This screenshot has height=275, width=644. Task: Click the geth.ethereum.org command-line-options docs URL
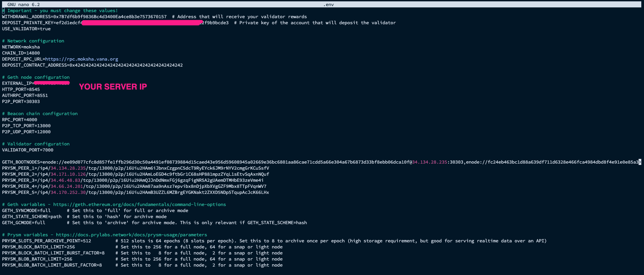click(139, 205)
